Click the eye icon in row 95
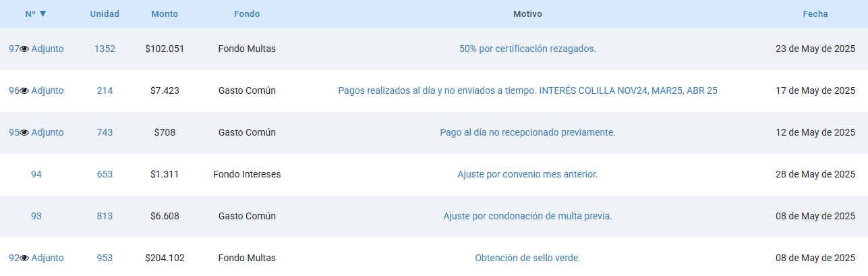Image resolution: width=868 pixels, height=276 pixels. pos(24,133)
